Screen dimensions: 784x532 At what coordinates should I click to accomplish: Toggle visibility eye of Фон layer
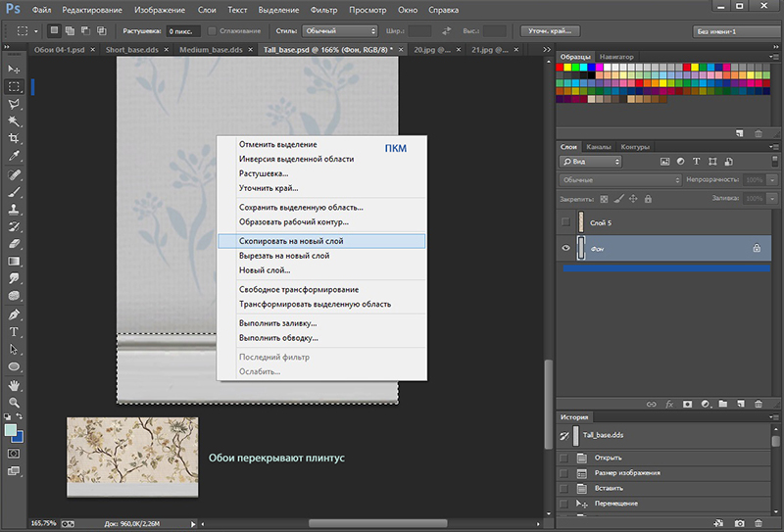pyautogui.click(x=565, y=248)
